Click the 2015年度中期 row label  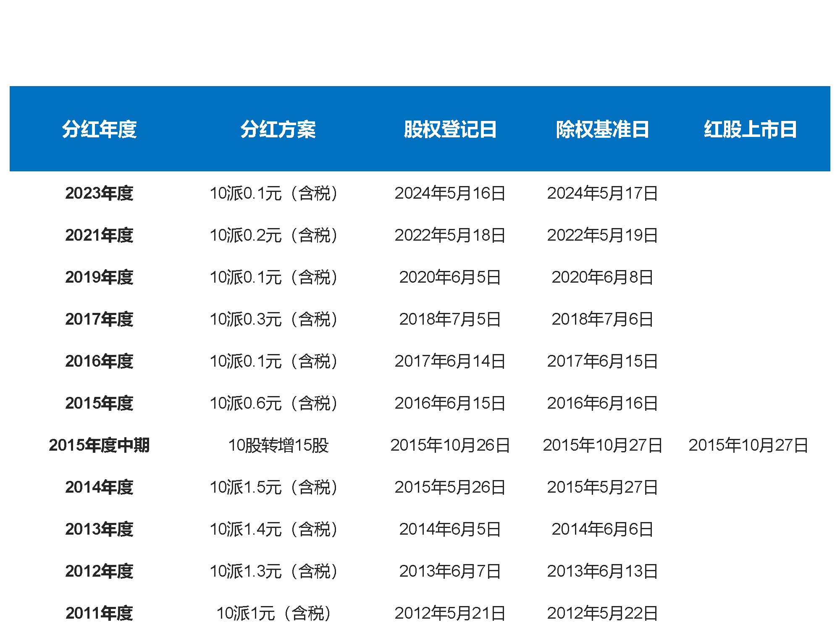point(99,445)
